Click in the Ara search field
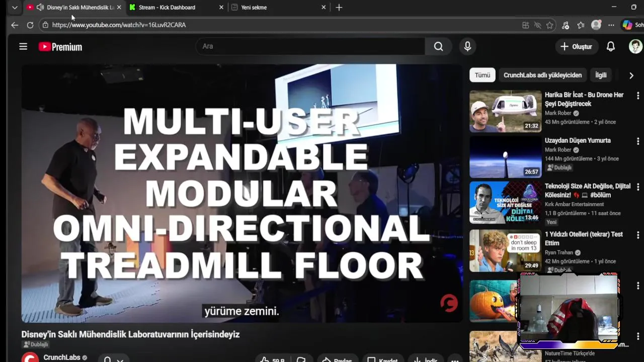644x362 pixels. (310, 46)
